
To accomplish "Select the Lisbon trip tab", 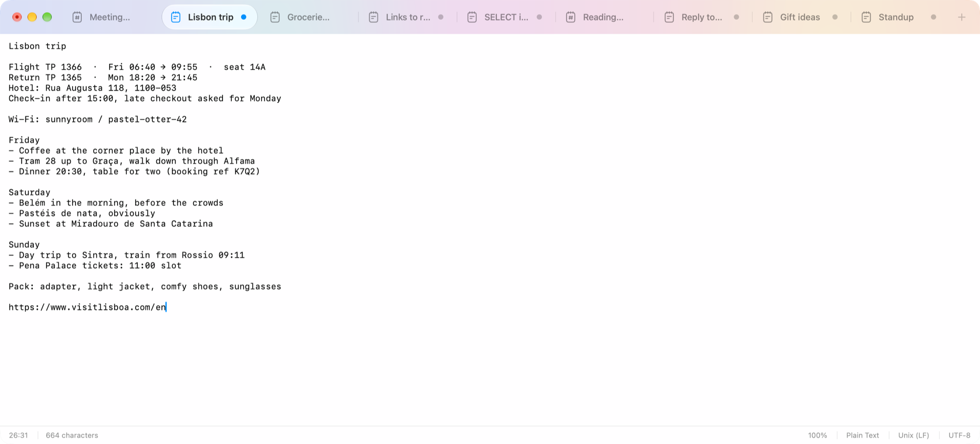I will point(209,17).
